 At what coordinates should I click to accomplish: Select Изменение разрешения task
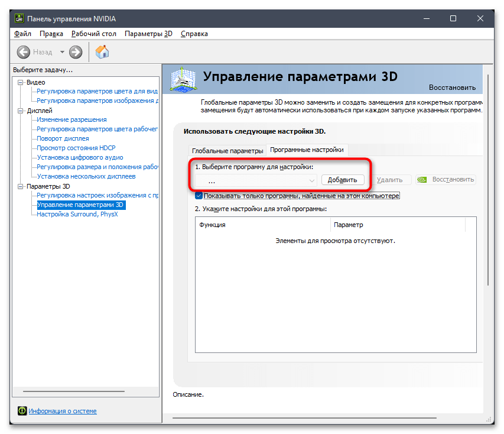point(71,119)
